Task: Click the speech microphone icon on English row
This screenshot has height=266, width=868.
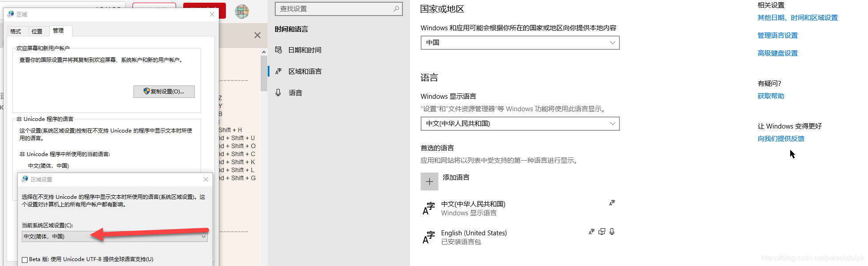Action: [x=612, y=232]
